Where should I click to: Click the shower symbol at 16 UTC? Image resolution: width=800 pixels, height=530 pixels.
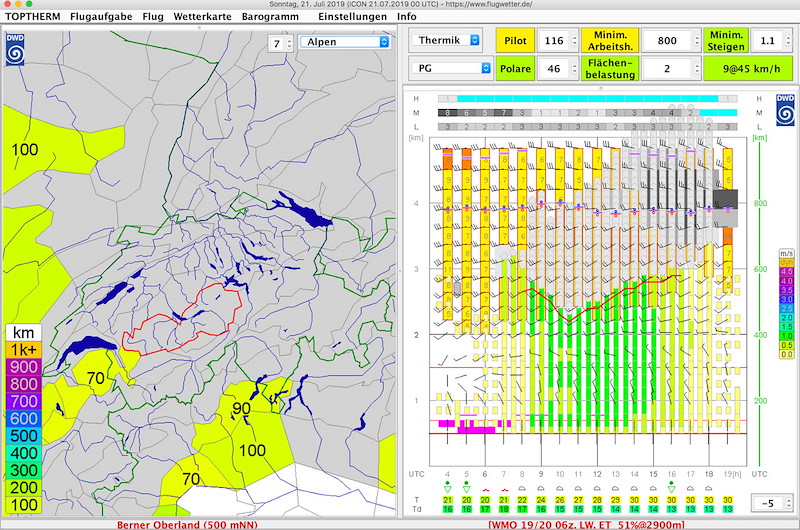(672, 487)
